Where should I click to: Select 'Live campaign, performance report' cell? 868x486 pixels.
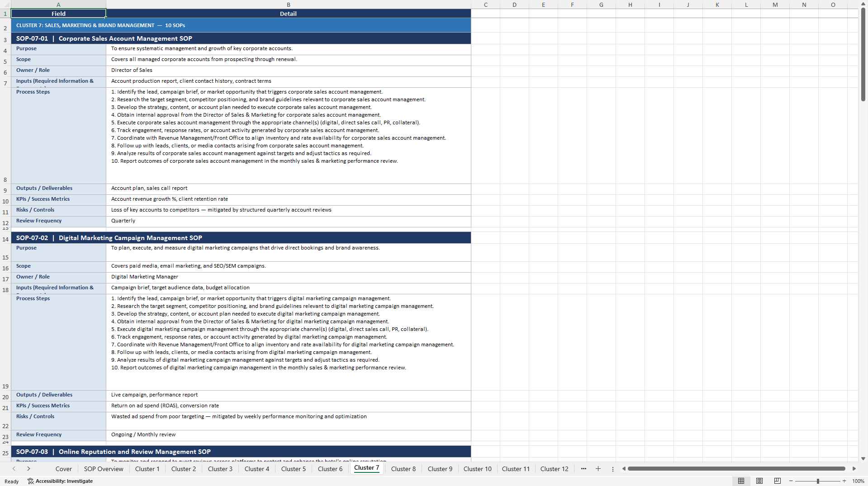[x=288, y=395]
